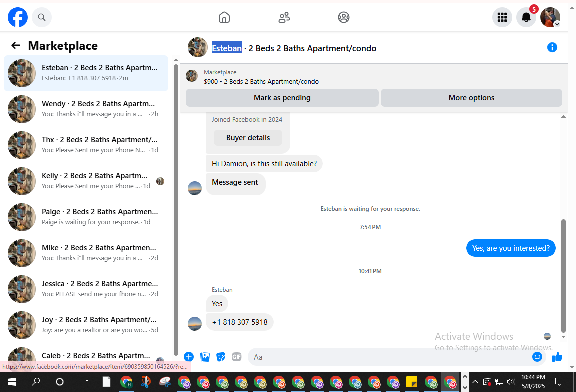
Task: Show hidden system tray icons
Action: [475, 382]
